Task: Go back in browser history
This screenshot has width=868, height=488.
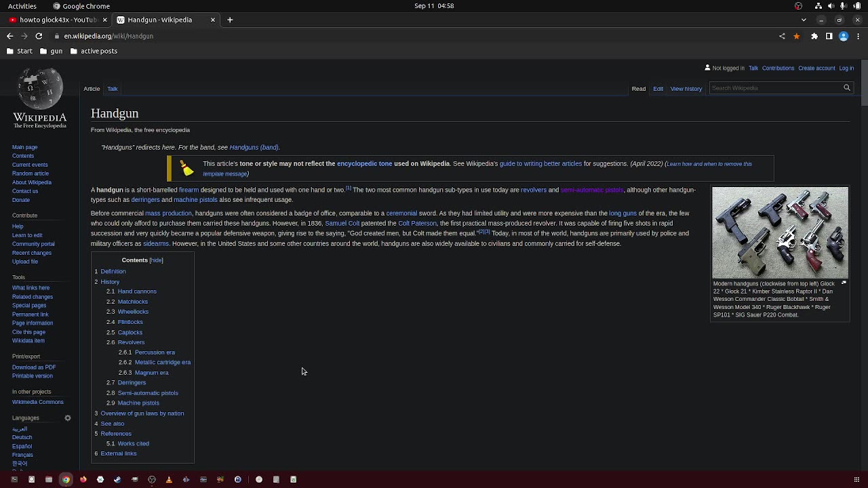Action: tap(9, 36)
